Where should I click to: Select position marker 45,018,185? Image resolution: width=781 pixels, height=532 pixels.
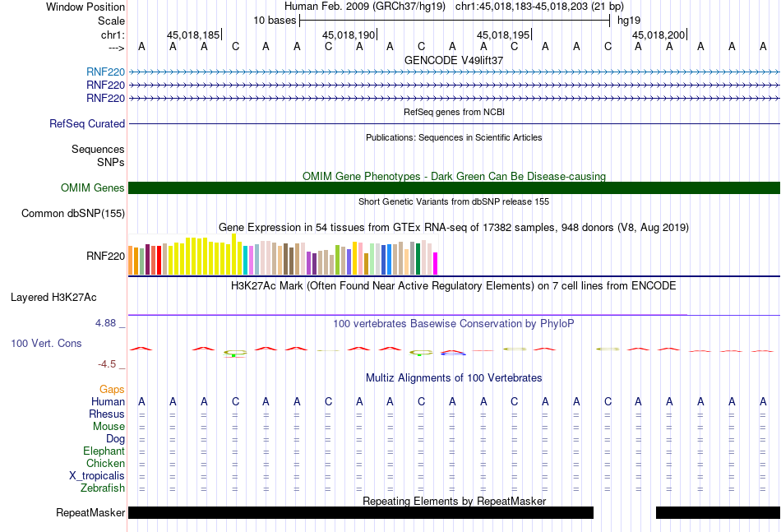[193, 35]
